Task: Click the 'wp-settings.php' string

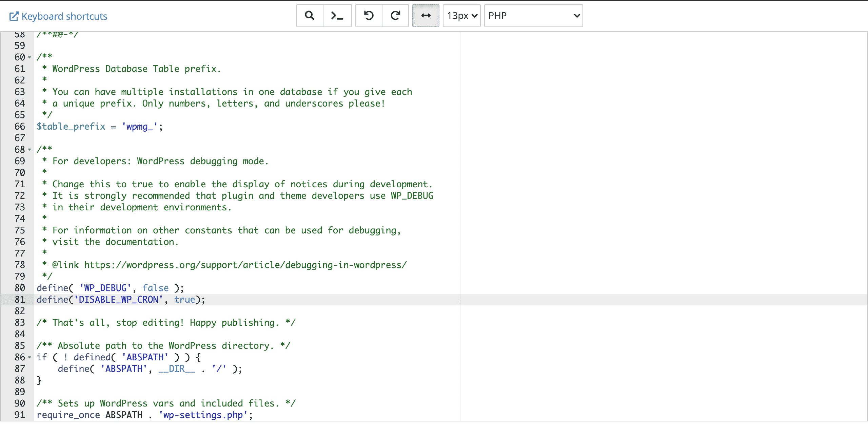Action: pos(203,415)
